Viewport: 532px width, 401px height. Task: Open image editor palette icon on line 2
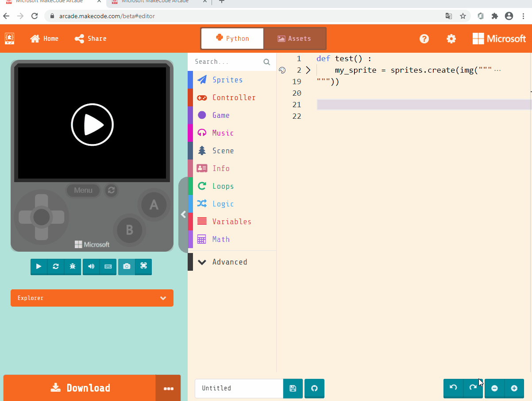(282, 70)
